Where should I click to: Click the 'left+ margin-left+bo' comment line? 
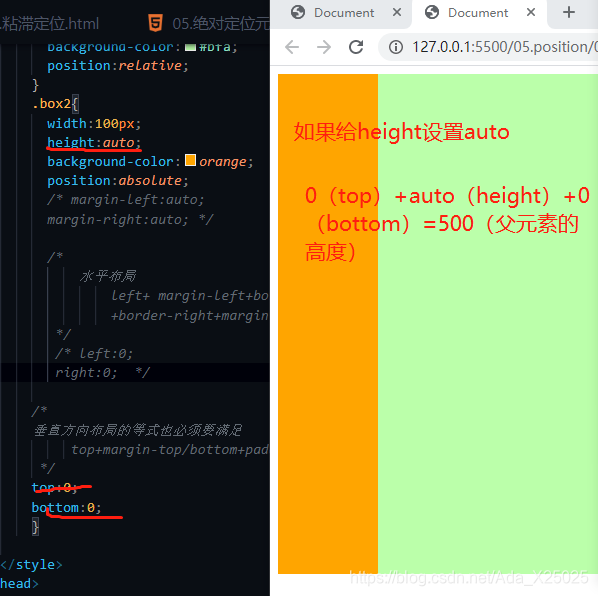click(190, 296)
